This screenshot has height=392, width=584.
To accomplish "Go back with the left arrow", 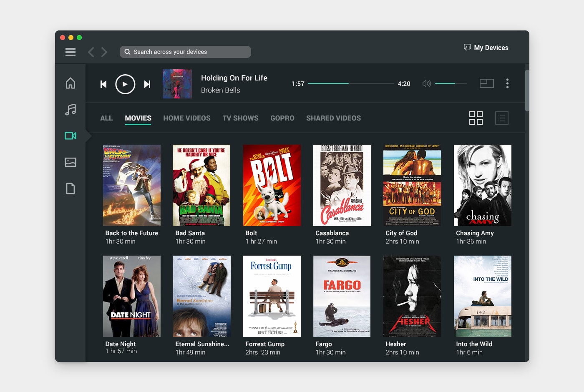I will tap(91, 52).
